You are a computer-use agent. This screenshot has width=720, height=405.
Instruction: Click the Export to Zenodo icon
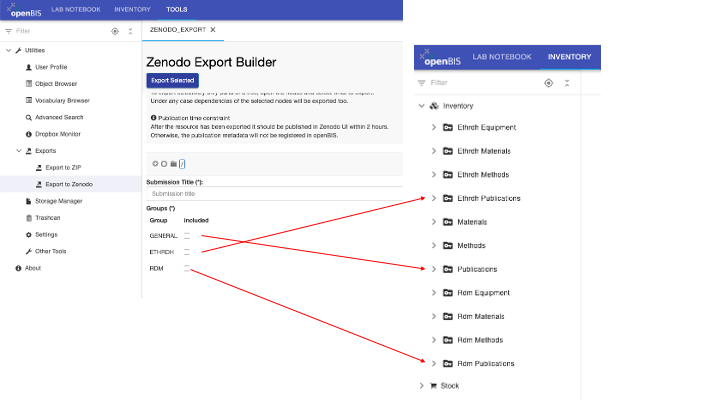[x=39, y=184]
